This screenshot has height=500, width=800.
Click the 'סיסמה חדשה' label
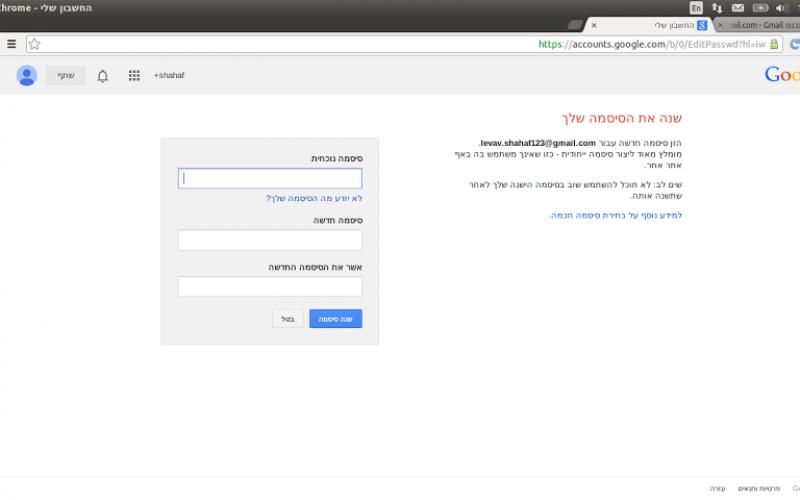(x=338, y=220)
